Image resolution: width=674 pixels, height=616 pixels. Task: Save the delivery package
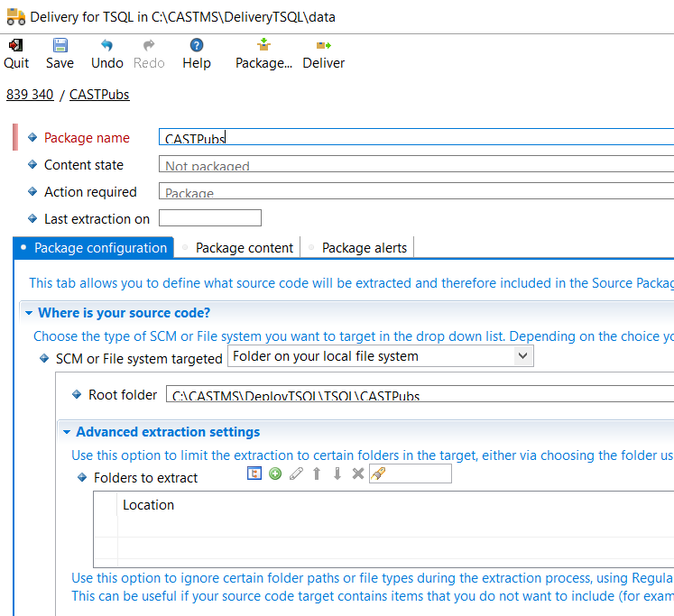[x=60, y=53]
